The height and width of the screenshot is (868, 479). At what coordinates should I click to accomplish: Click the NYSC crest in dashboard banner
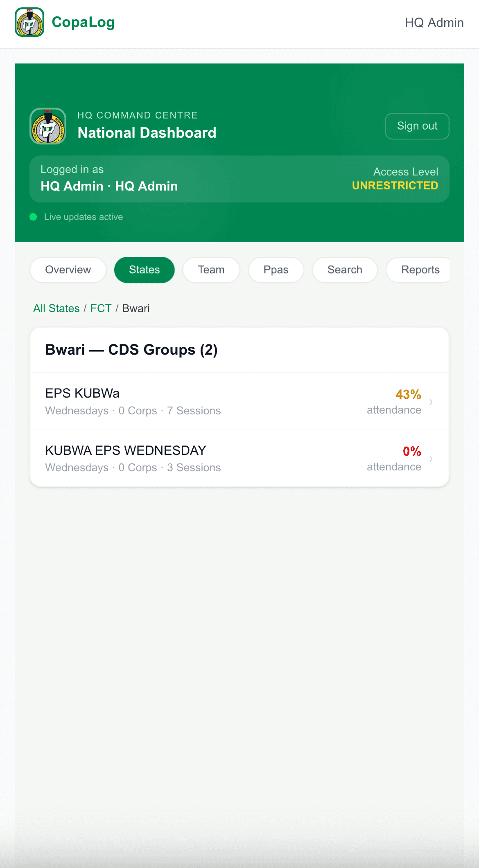click(x=48, y=126)
